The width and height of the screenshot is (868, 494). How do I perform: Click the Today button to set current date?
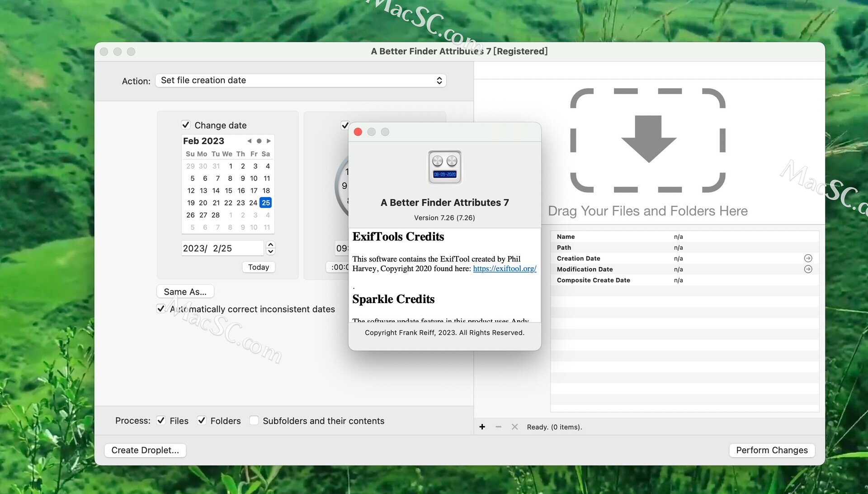click(x=259, y=267)
